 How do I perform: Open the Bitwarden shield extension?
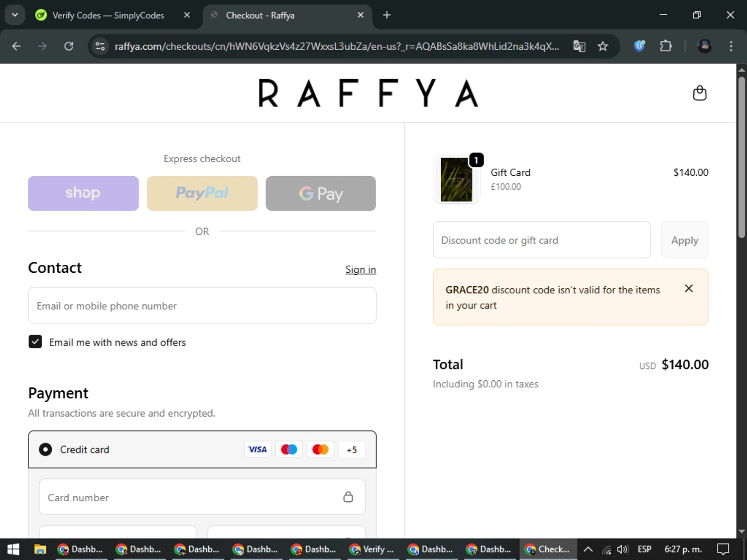point(639,46)
